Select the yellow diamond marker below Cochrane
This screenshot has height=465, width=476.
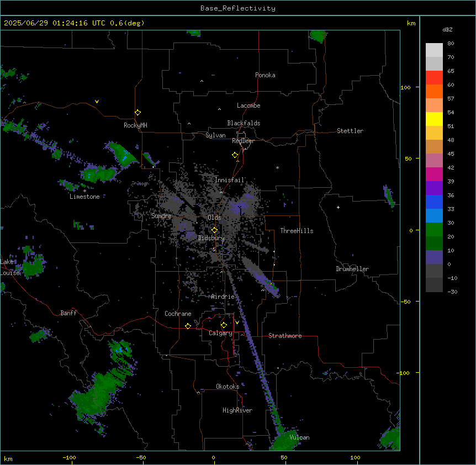(188, 326)
